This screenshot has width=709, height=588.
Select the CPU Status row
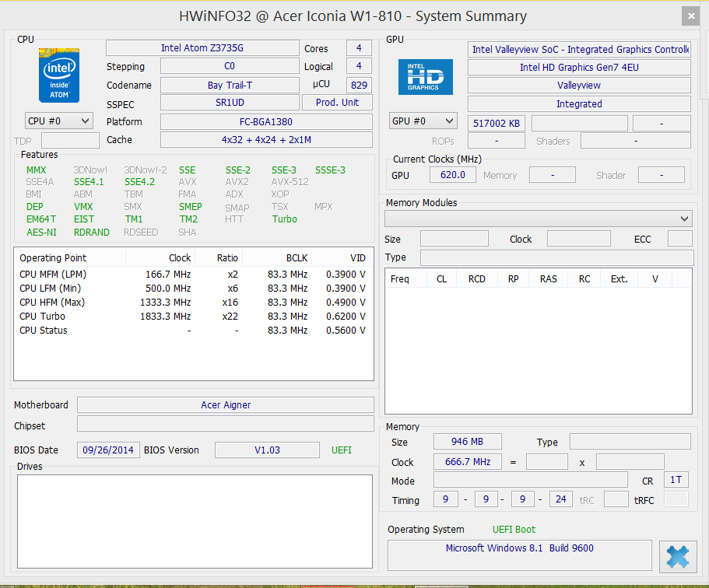(193, 331)
